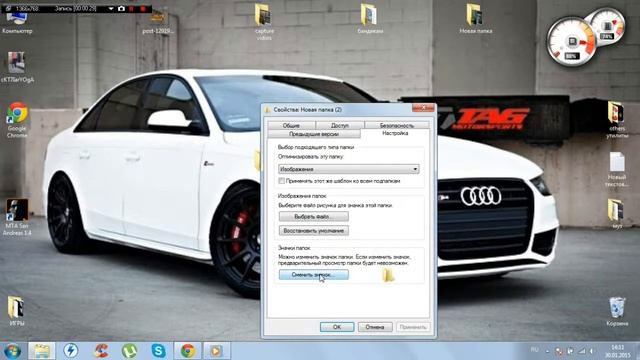Open Skype from the taskbar
This screenshot has width=640, height=360.
coord(158,351)
